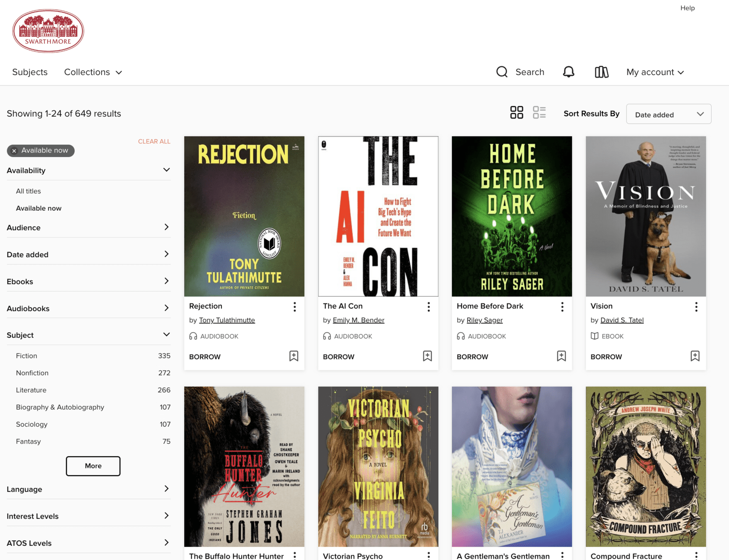Open more options for Vision

click(696, 307)
